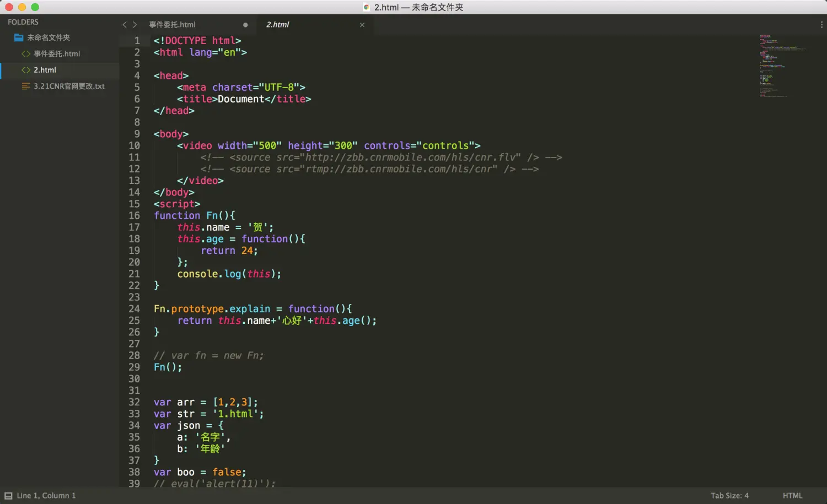Screen dimensions: 827x504
Task: Click the b: '年龄' line
Action: (x=201, y=449)
